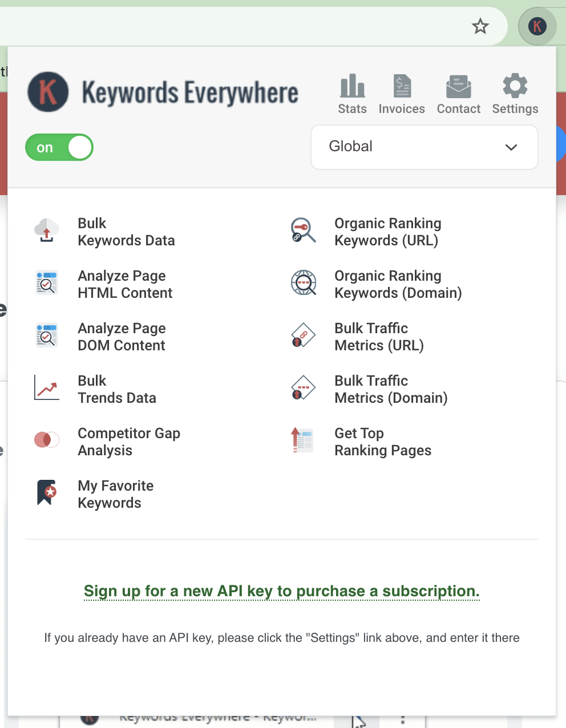
Task: Click the Keywords Everywhere extension toolbar button
Action: [537, 26]
